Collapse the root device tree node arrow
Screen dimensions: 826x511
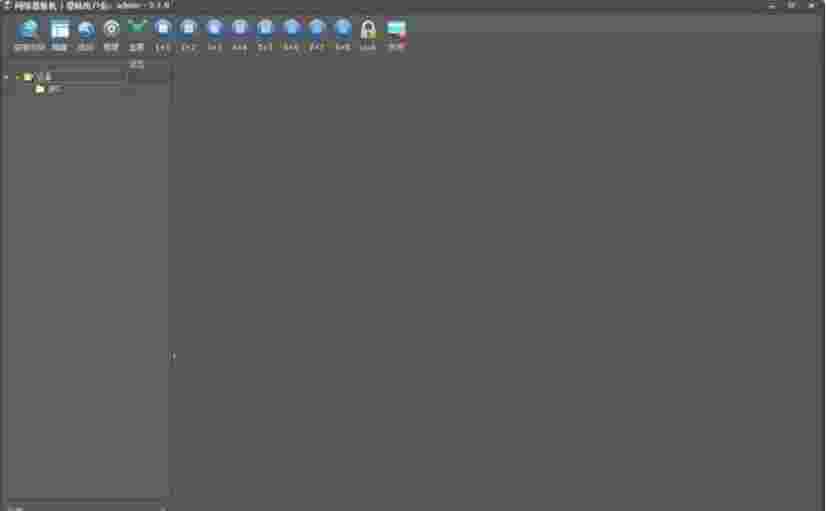pos(17,77)
